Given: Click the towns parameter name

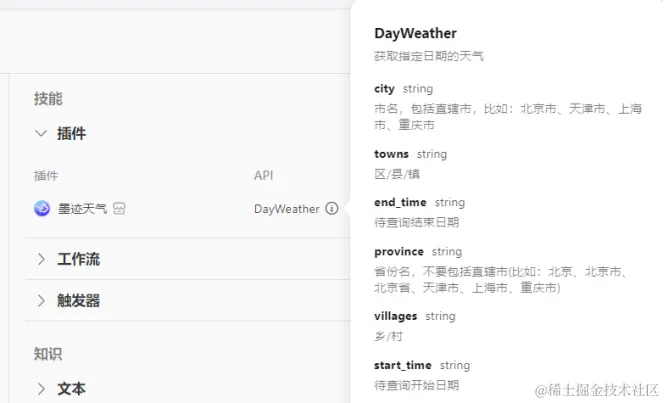Looking at the screenshot, I should (391, 154).
